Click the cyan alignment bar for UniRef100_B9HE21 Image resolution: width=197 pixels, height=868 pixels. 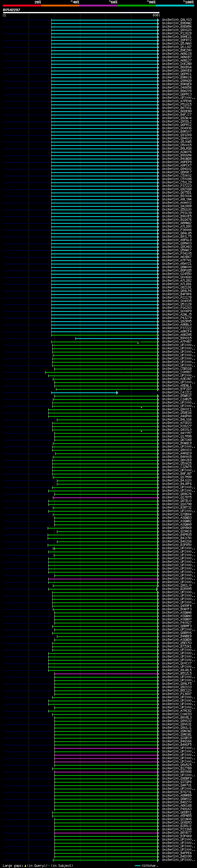pos(105,37)
